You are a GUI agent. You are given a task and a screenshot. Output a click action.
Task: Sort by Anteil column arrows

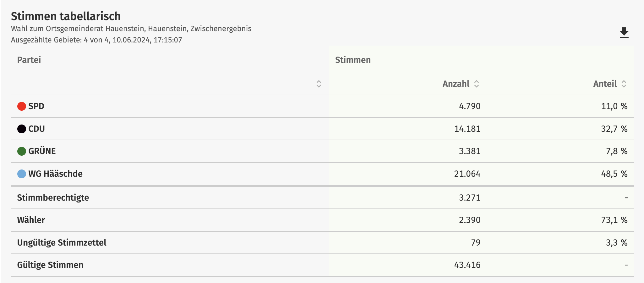[624, 84]
